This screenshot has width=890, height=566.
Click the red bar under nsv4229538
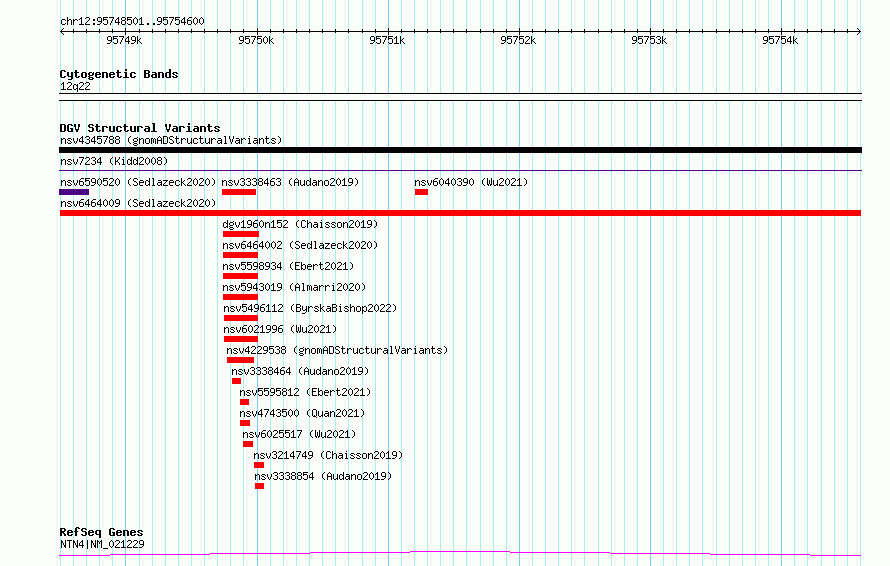point(240,360)
